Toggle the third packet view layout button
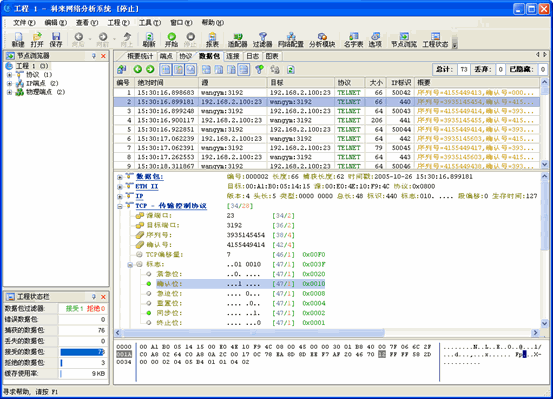This screenshot has height=399, width=553. tap(191, 69)
